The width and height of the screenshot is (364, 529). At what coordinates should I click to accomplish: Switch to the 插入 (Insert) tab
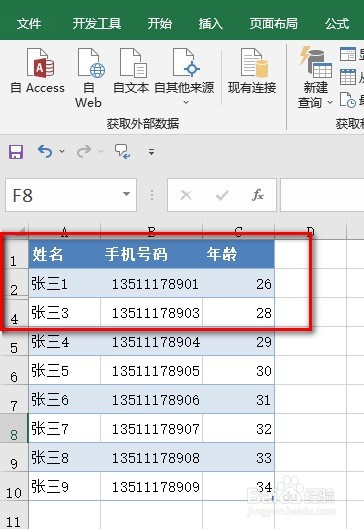pos(211,24)
